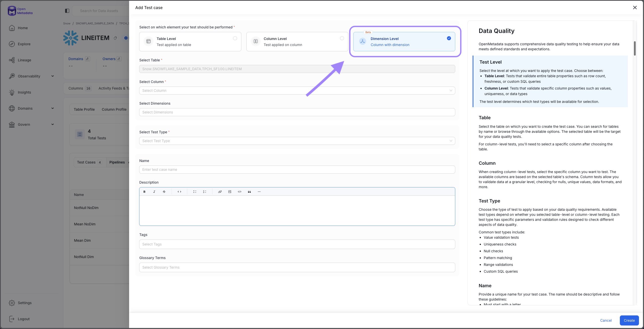Viewport: 644px width, 329px height.
Task: Cancel adding the test case
Action: click(606, 320)
